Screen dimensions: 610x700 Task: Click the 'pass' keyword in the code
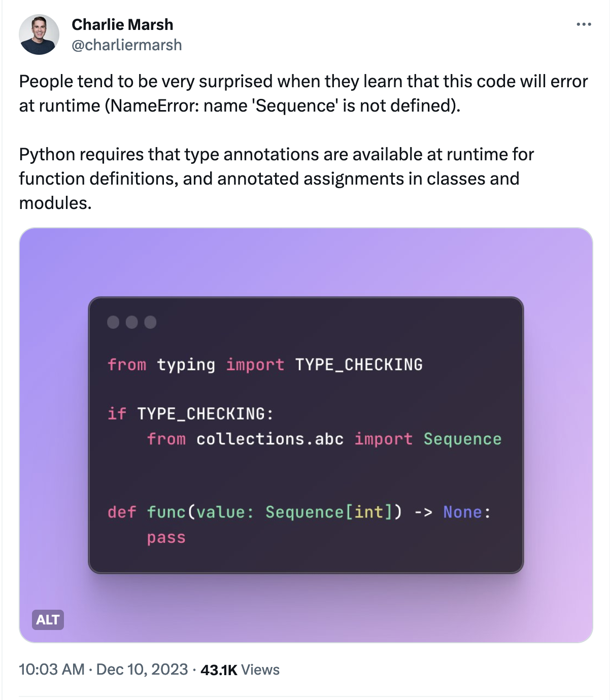(x=166, y=537)
